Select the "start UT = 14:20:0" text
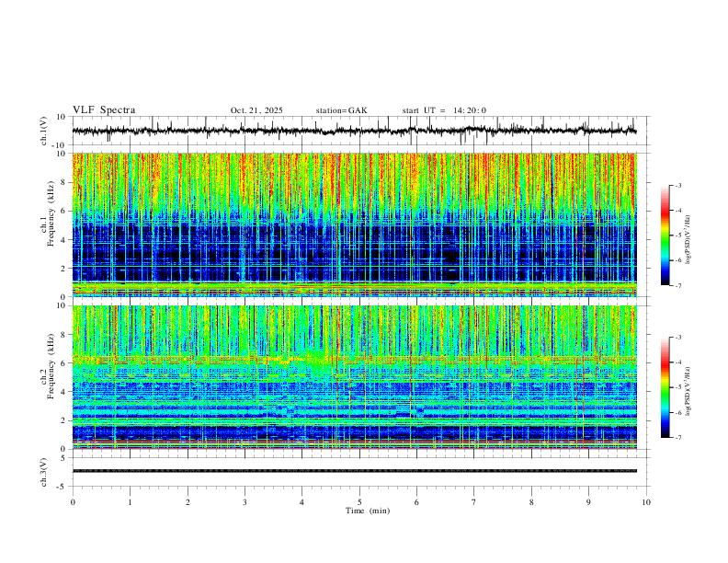This screenshot has width=728, height=563. (444, 110)
